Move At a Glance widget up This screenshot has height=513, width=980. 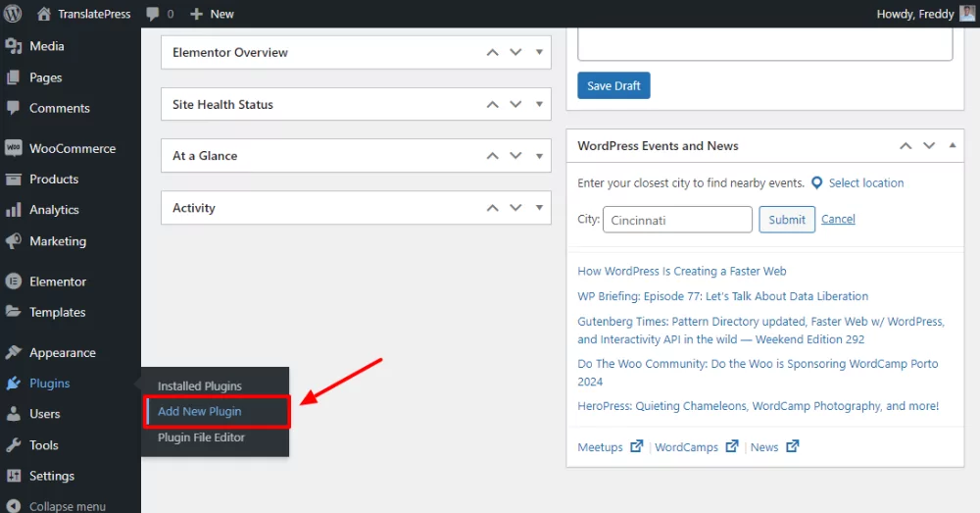(x=493, y=156)
